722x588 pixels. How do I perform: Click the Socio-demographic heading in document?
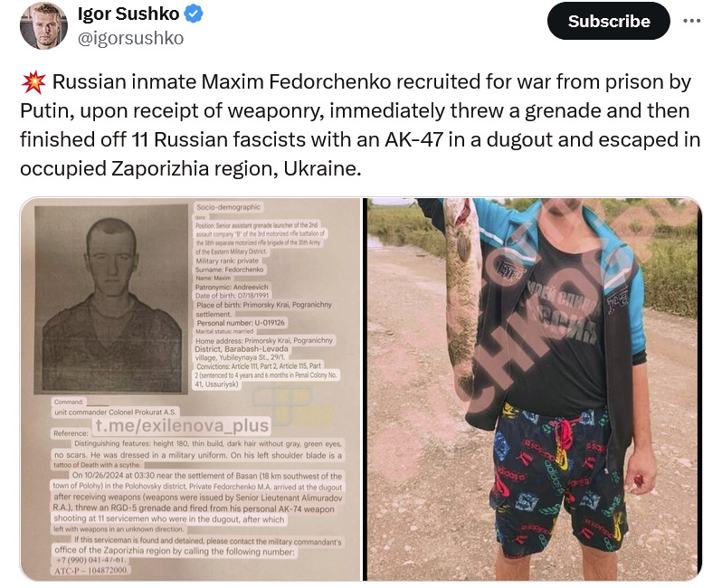click(x=228, y=207)
